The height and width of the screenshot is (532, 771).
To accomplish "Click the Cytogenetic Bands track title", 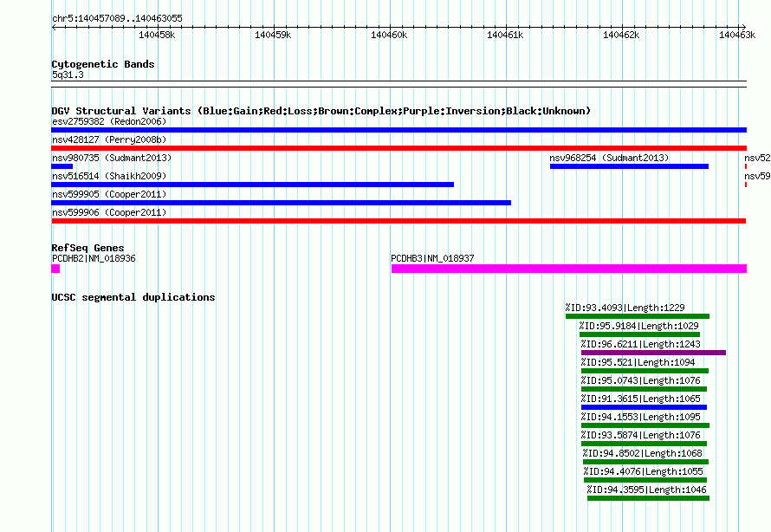I will click(x=103, y=64).
